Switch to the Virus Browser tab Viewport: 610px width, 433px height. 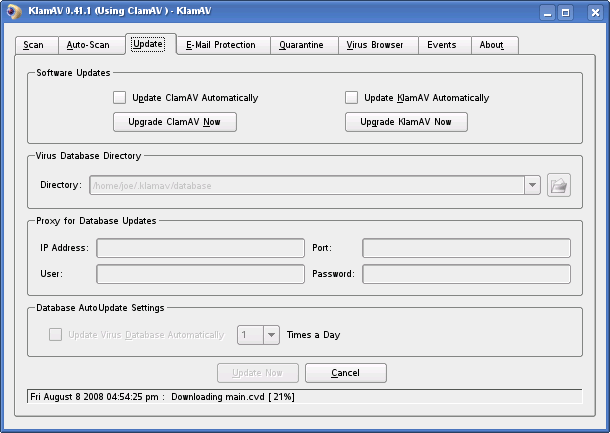(378, 45)
